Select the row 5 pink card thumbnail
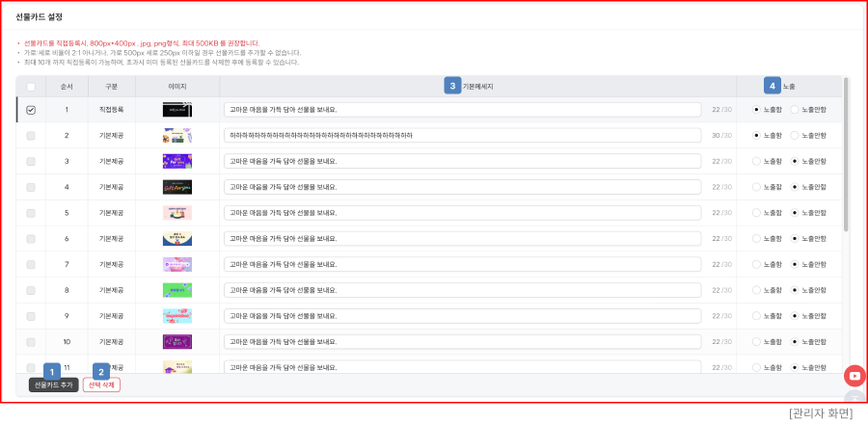Viewport: 868px width, 424px height. click(x=177, y=213)
